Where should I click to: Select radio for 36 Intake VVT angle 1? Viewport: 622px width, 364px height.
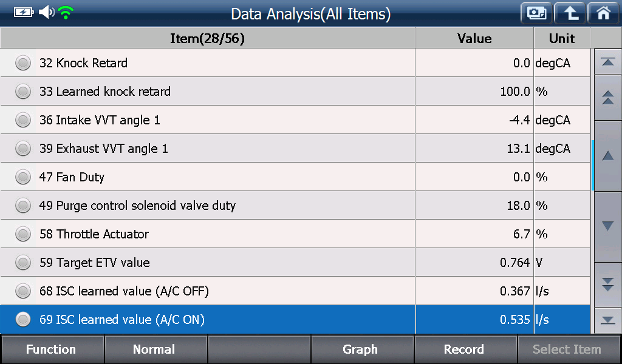[x=23, y=120]
